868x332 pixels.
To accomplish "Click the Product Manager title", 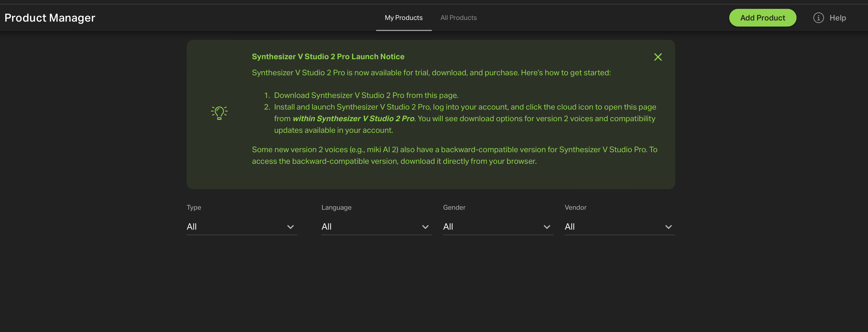I will click(x=50, y=18).
